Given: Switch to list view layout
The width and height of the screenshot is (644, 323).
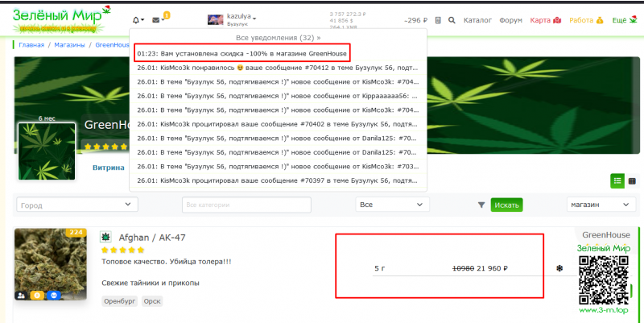Looking at the screenshot, I should [x=617, y=180].
